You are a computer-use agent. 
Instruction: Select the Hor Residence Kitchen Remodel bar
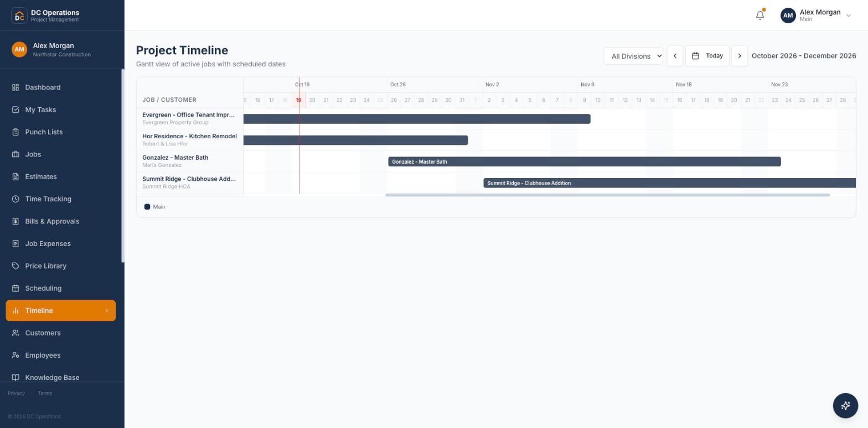tap(355, 140)
